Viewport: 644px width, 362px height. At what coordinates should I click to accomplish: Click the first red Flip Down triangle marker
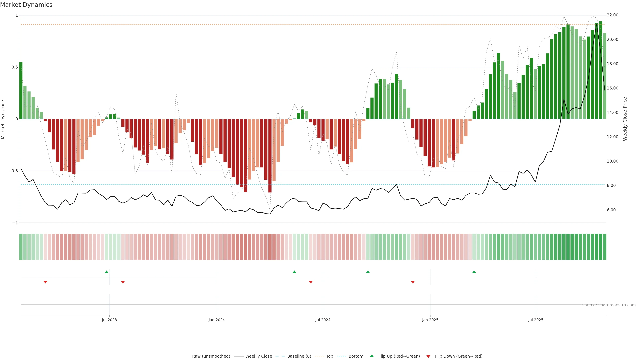[45, 282]
